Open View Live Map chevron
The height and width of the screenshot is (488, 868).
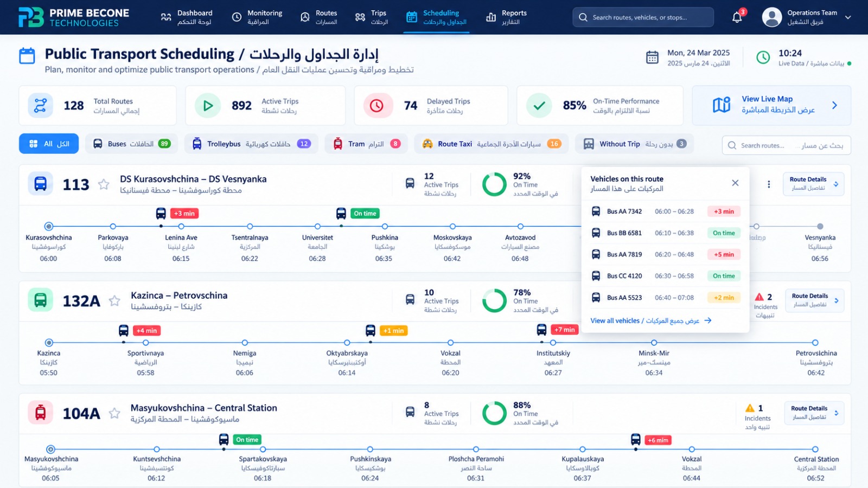click(834, 105)
